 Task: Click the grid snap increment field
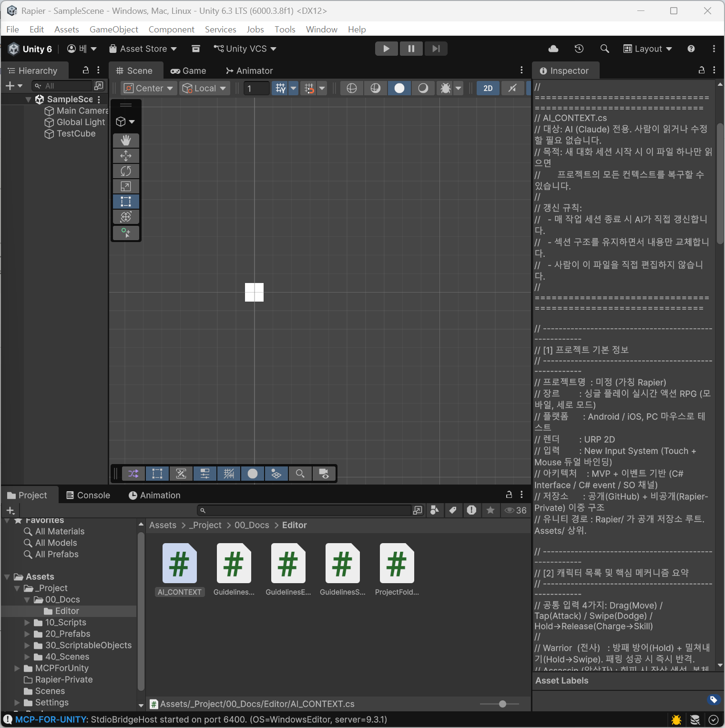tap(256, 88)
